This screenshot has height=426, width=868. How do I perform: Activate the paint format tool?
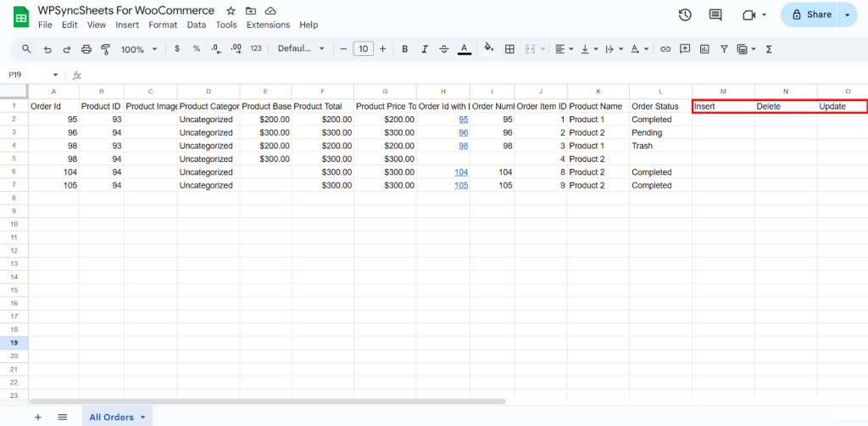coord(105,49)
